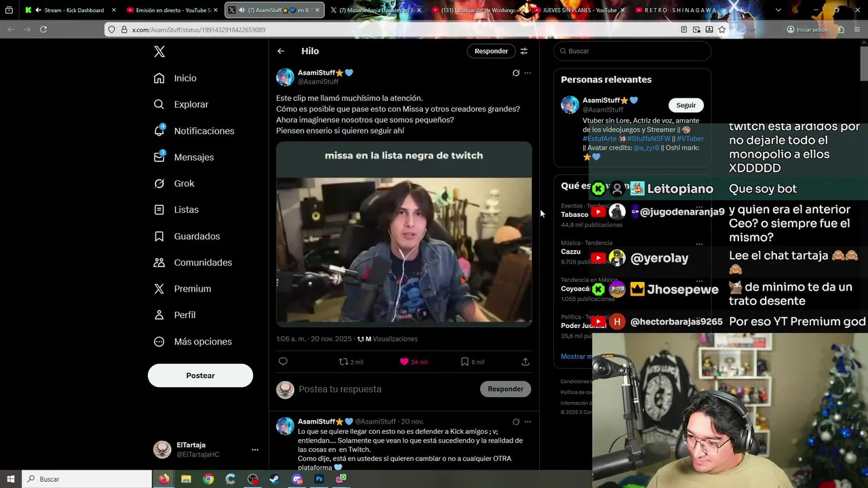This screenshot has height=488, width=868.
Task: Open Photoshop from the taskbar
Action: point(319,479)
